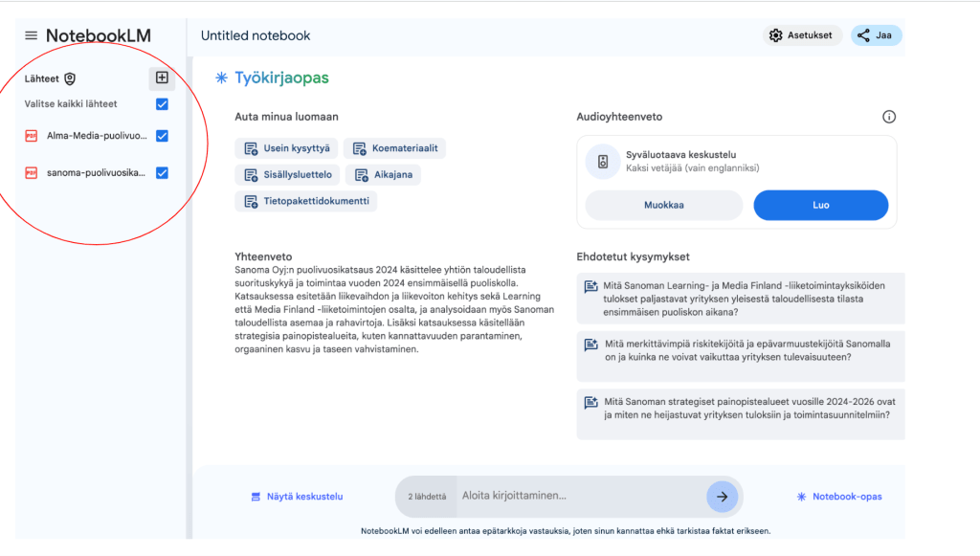Click Muokkaa in audio summary
This screenshot has height=556, width=980.
(663, 205)
